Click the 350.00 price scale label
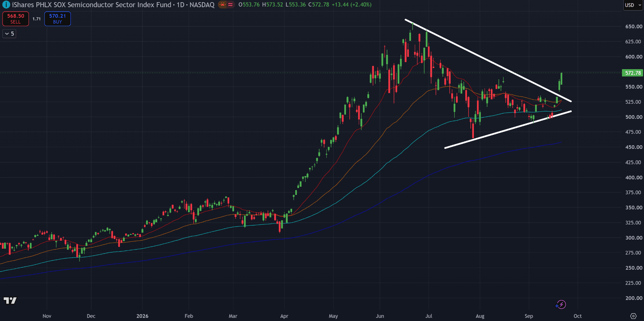The width and height of the screenshot is (644, 321). (634, 208)
